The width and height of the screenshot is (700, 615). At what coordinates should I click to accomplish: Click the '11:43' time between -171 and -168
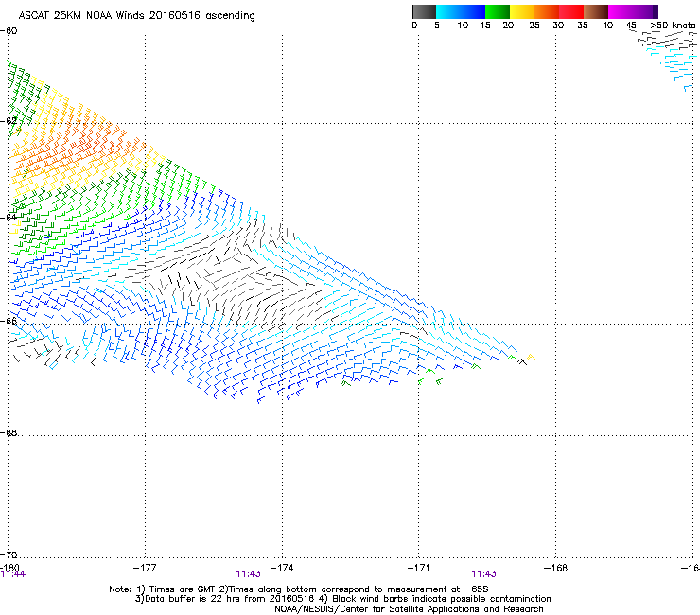pyautogui.click(x=484, y=574)
